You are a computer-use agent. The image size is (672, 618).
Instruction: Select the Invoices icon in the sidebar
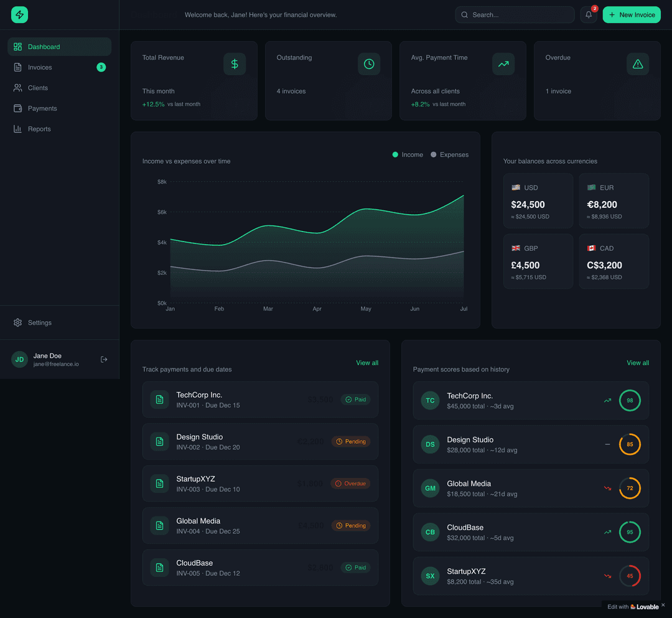pyautogui.click(x=17, y=67)
